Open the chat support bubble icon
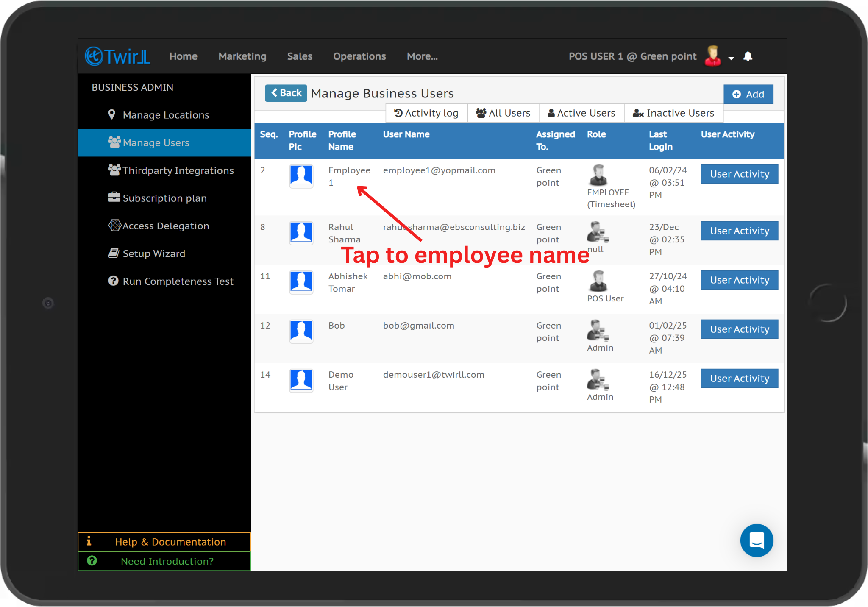This screenshot has width=868, height=607. coord(757,540)
